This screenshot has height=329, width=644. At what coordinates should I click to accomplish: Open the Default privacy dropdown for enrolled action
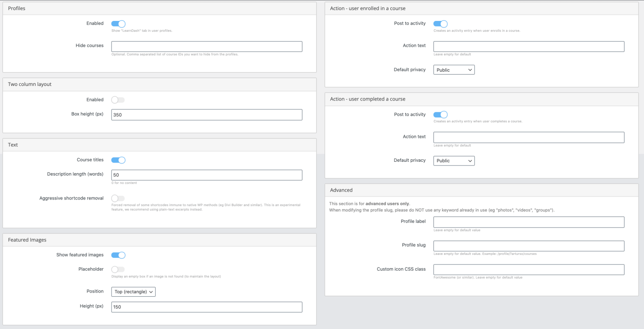click(x=454, y=70)
